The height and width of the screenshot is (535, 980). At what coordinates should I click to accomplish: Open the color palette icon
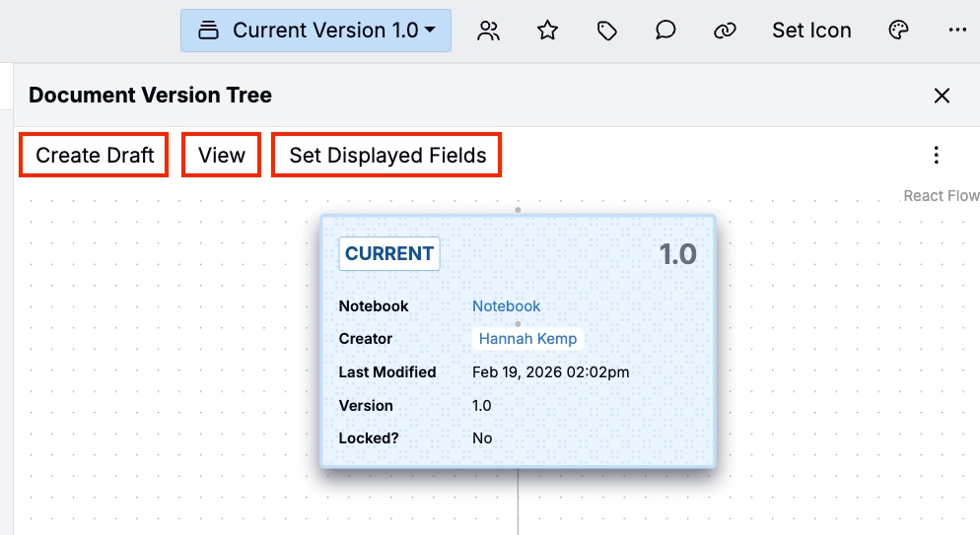[x=898, y=31]
